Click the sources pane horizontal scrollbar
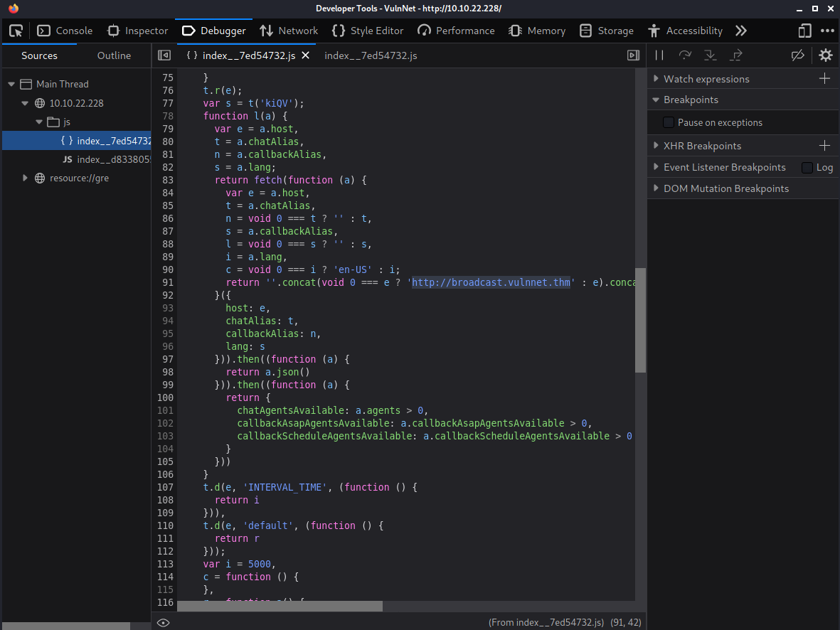 point(66,626)
